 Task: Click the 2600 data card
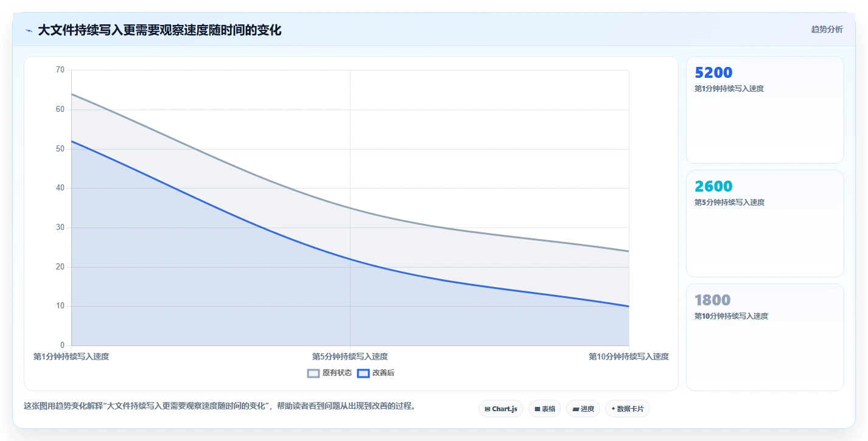click(765, 223)
